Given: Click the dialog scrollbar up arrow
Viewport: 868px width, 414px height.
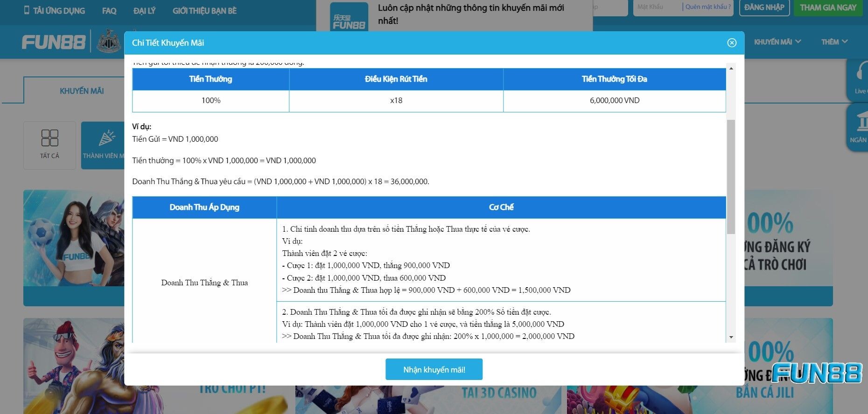Looking at the screenshot, I should pos(731,69).
